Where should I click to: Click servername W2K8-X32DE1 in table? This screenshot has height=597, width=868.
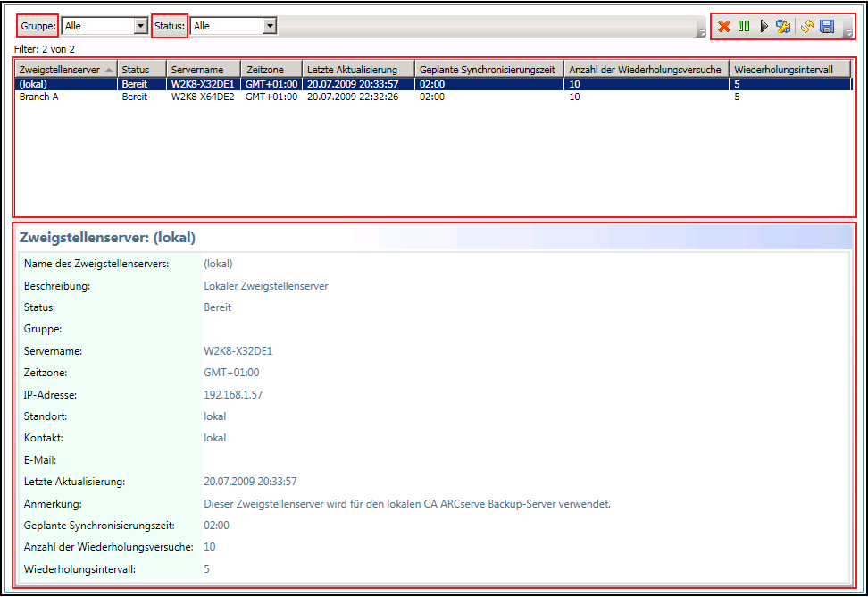(x=203, y=84)
